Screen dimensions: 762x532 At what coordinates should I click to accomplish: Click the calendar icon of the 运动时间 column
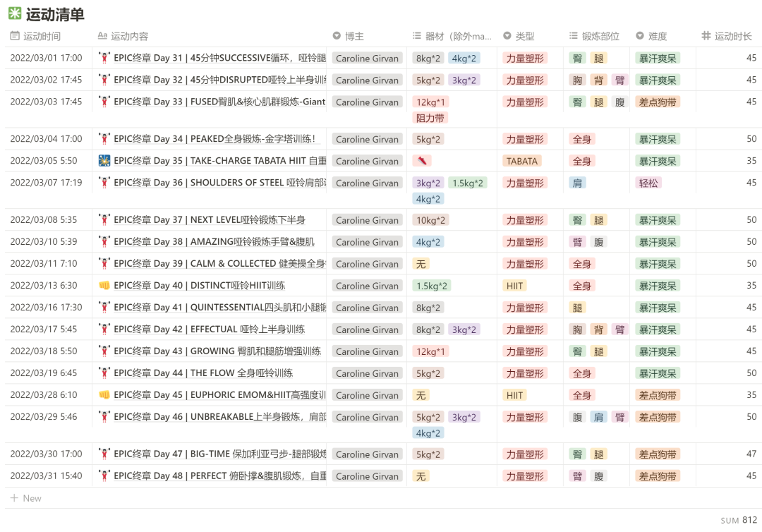[15, 36]
